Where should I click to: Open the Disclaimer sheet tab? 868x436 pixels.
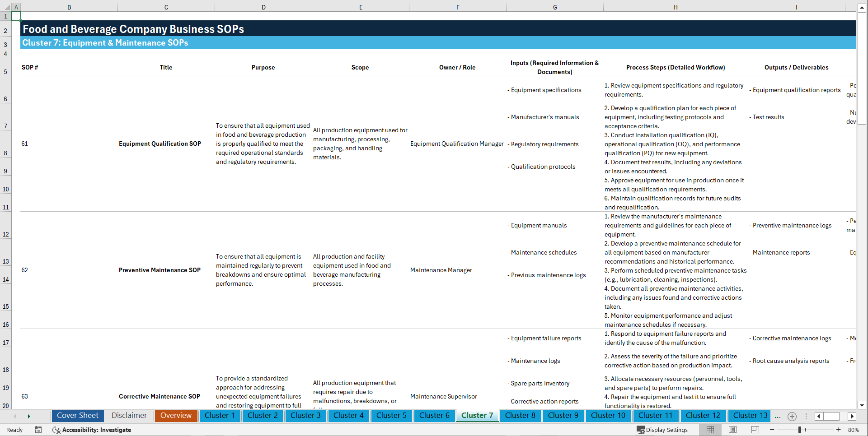coord(129,416)
